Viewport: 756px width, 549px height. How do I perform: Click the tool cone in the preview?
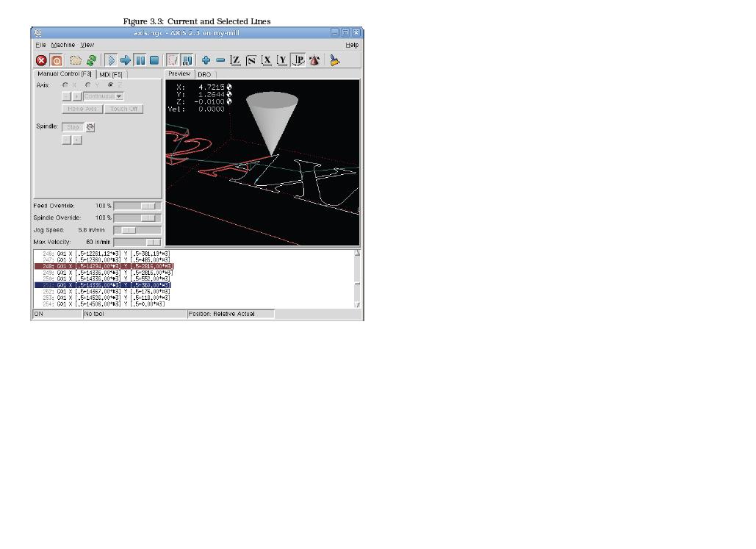point(272,123)
